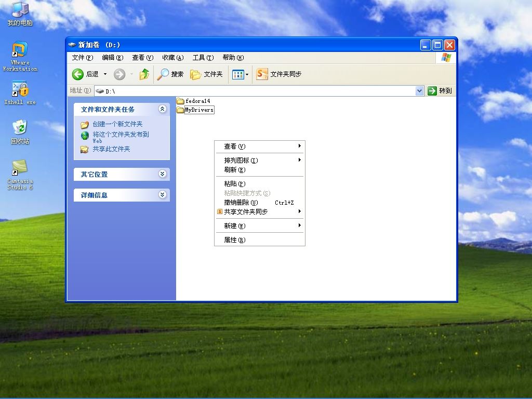
Task: Expand the address bar dropdown
Action: (x=420, y=91)
